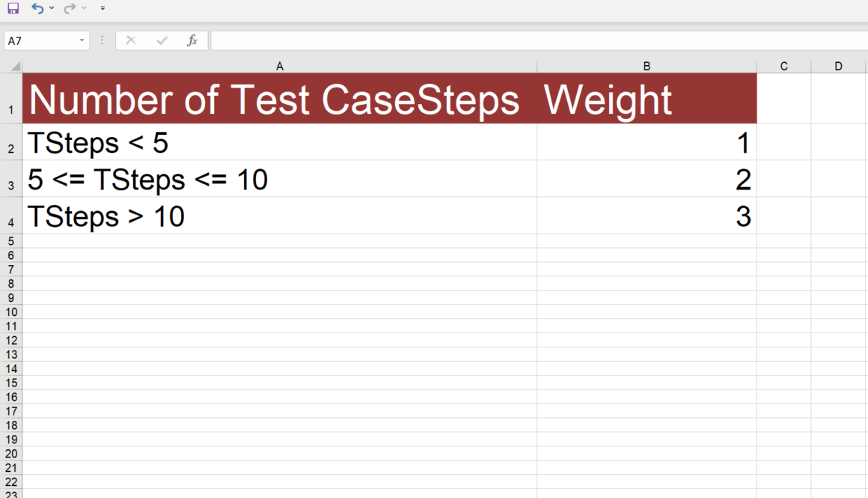The height and width of the screenshot is (498, 868).
Task: Click the Cancel X formula icon
Action: (131, 40)
